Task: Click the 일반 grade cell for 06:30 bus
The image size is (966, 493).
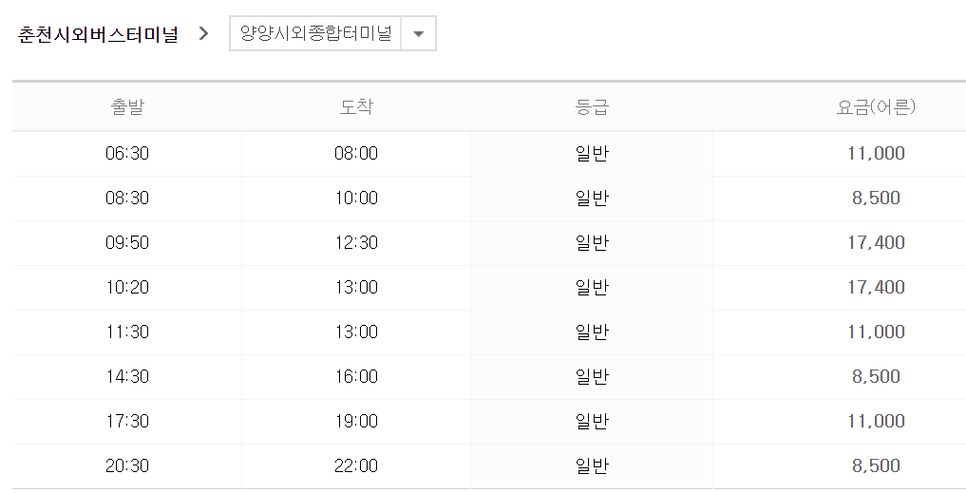Action: (591, 153)
